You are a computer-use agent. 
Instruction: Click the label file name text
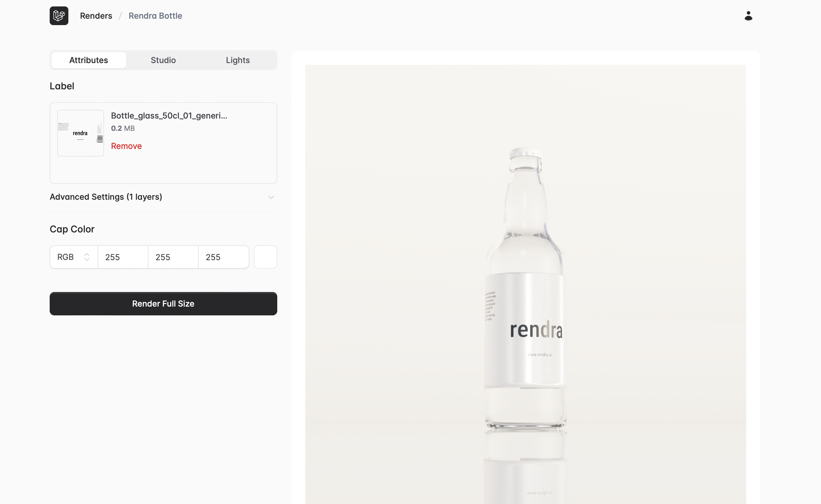point(169,116)
